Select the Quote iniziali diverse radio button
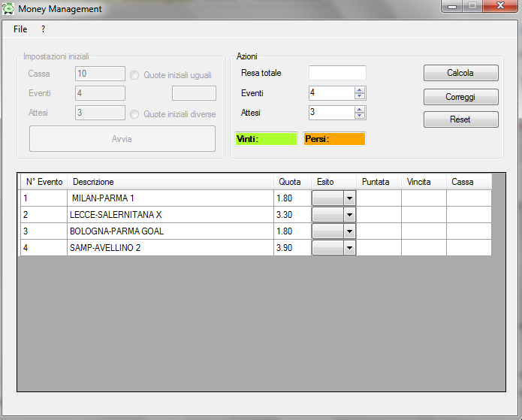 tap(135, 114)
